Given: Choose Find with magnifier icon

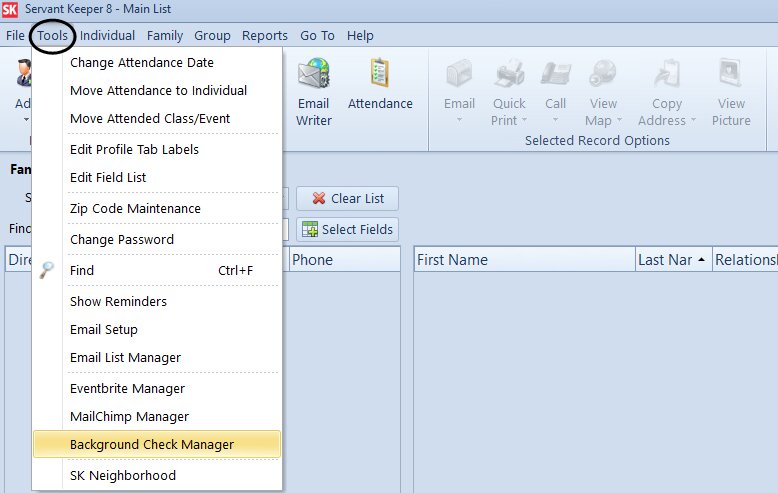Looking at the screenshot, I should point(82,270).
